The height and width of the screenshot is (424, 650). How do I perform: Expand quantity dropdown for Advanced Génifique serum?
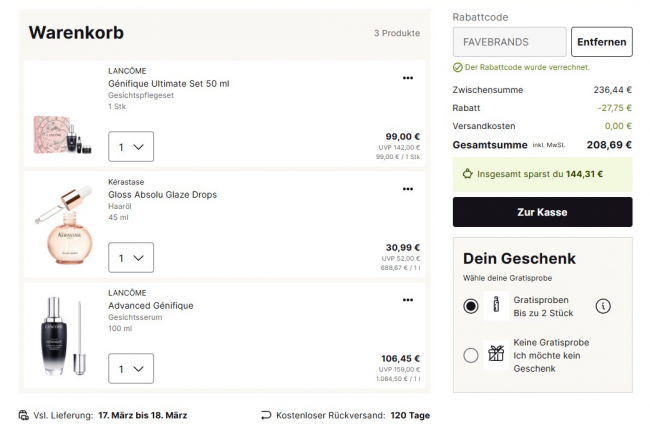(131, 368)
